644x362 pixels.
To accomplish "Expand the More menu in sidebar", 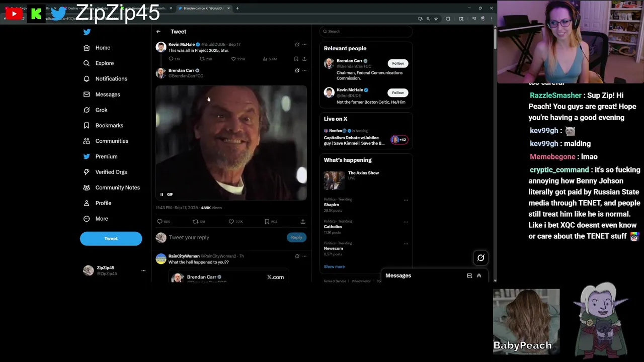I will point(96,219).
